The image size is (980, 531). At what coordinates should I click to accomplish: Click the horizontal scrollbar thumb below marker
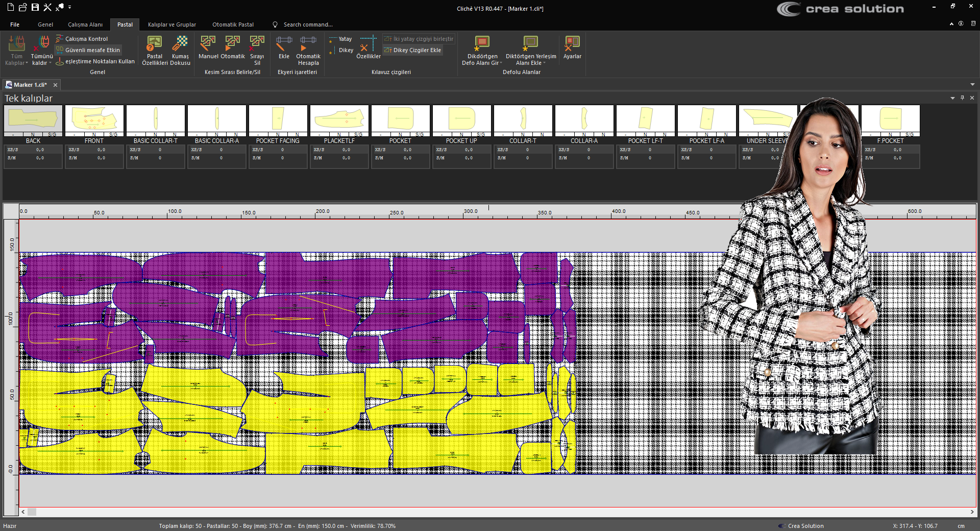pos(32,512)
